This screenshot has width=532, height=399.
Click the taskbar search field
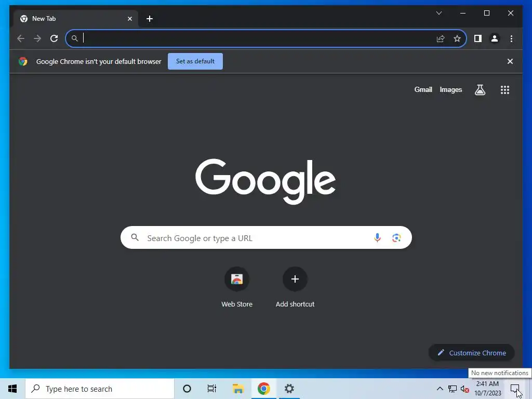[x=100, y=389]
